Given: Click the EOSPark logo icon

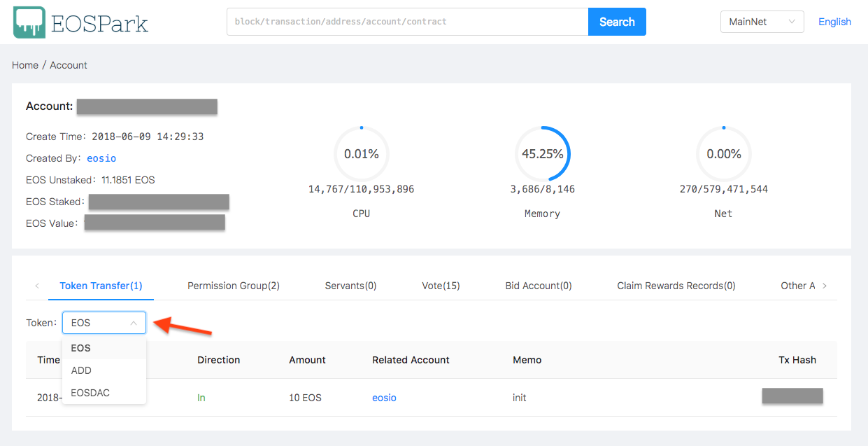Looking at the screenshot, I should pos(29,22).
